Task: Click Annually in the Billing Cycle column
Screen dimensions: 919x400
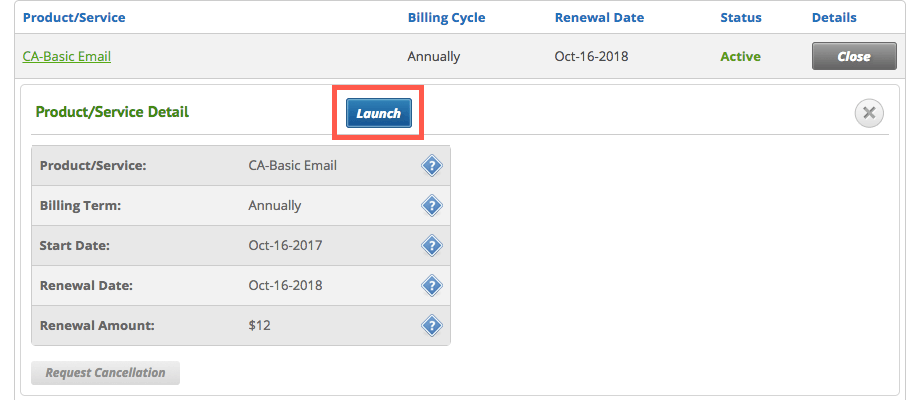Action: [x=434, y=57]
